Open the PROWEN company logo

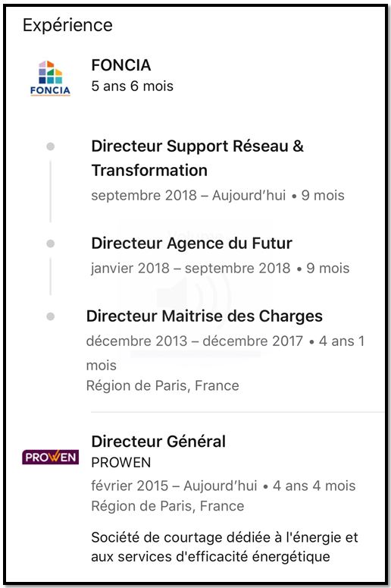point(50,458)
